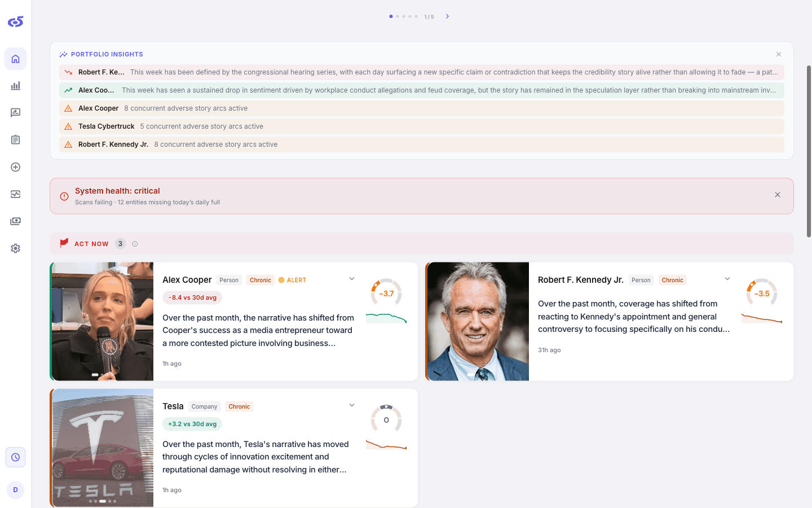This screenshot has width=812, height=508.
Task: Click the 1/5 page counter
Action: 429,17
